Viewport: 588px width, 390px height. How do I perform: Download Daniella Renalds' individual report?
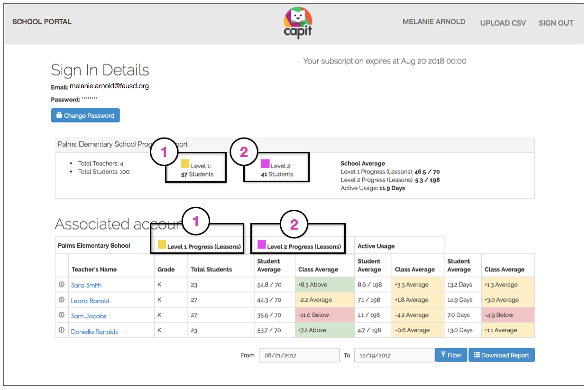(62, 330)
